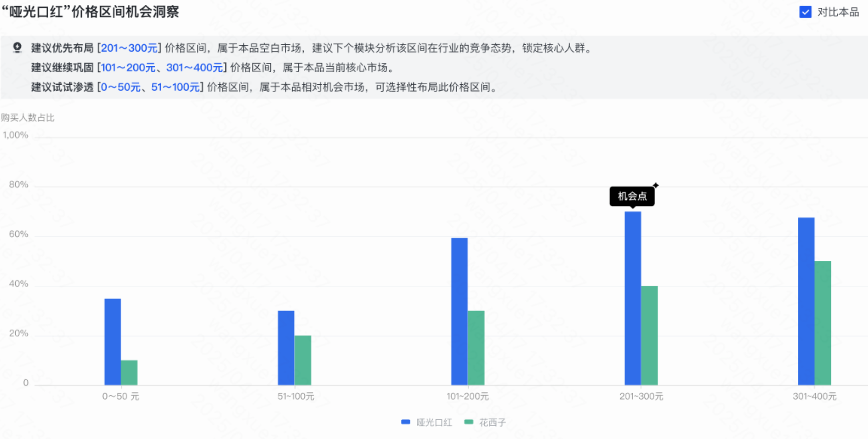The width and height of the screenshot is (868, 439).
Task: Click the green legend swatch for 花西子
Action: point(469,422)
